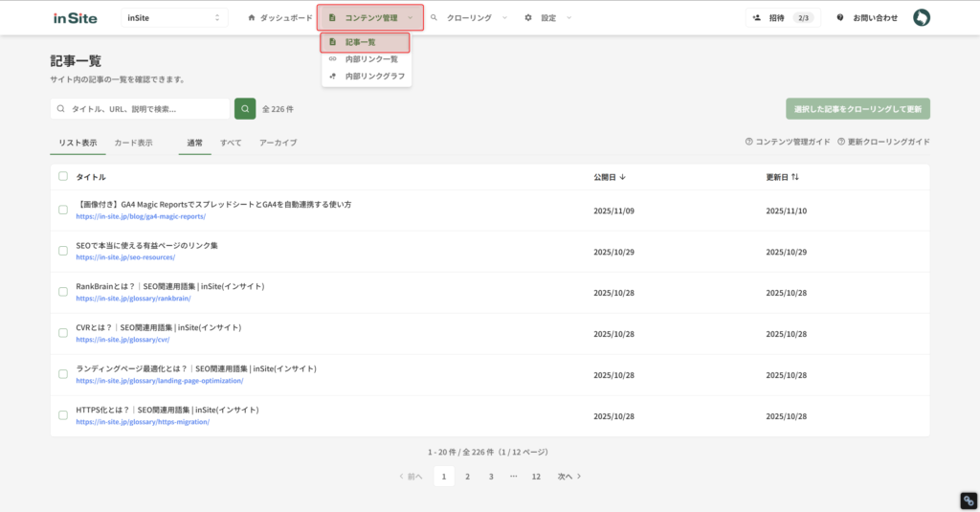
Task: Open the user avatar menu
Action: tap(922, 17)
